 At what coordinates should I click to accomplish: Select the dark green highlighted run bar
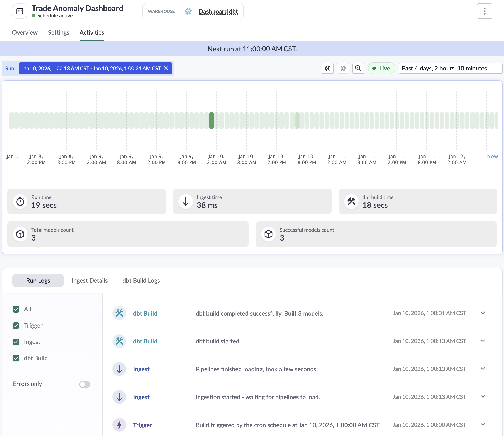coord(212,120)
